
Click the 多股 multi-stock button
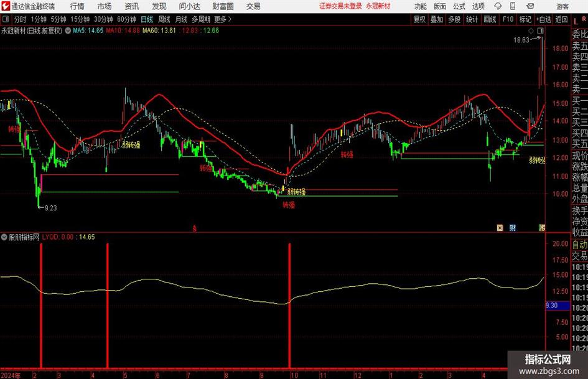pos(454,19)
